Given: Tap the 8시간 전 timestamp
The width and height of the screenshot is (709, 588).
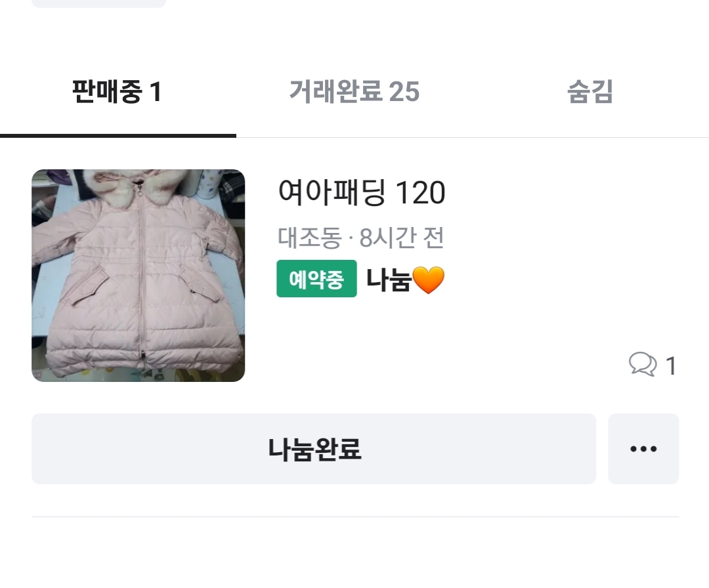Looking at the screenshot, I should pyautogui.click(x=402, y=238).
